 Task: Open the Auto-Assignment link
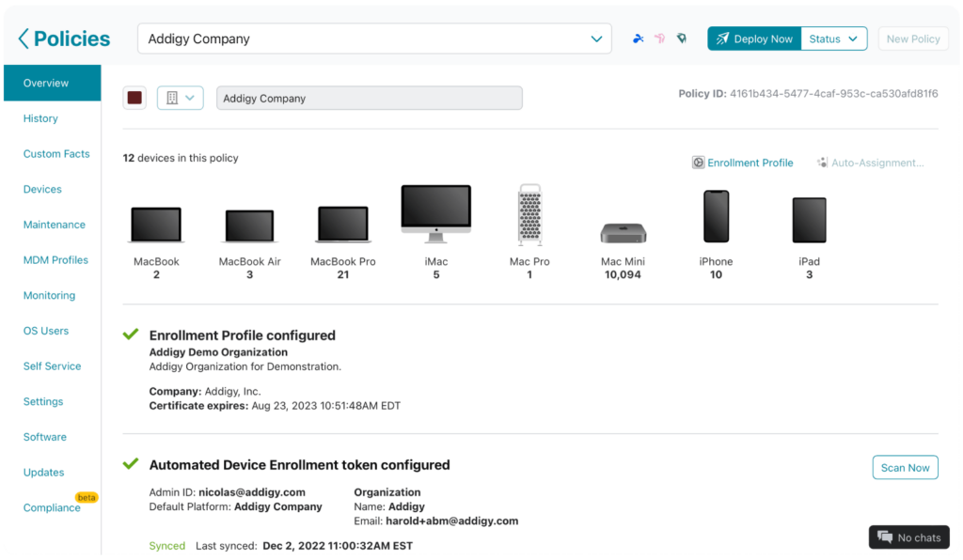coord(877,163)
